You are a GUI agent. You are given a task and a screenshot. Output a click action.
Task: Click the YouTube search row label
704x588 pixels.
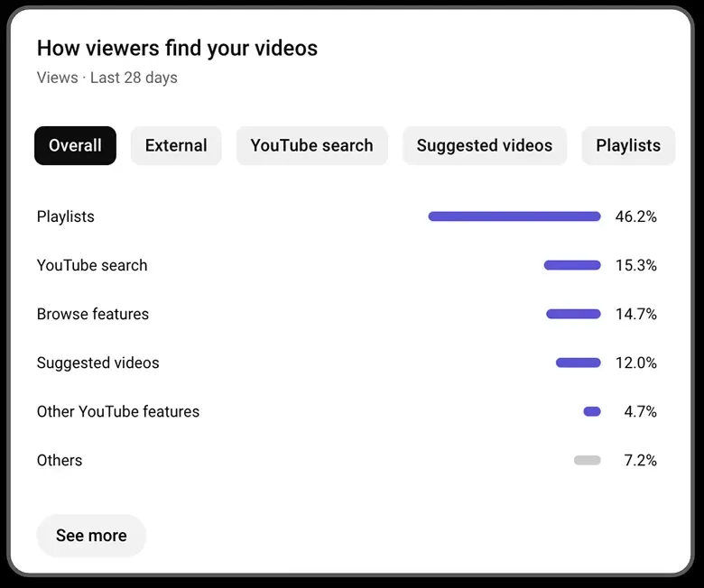[92, 265]
